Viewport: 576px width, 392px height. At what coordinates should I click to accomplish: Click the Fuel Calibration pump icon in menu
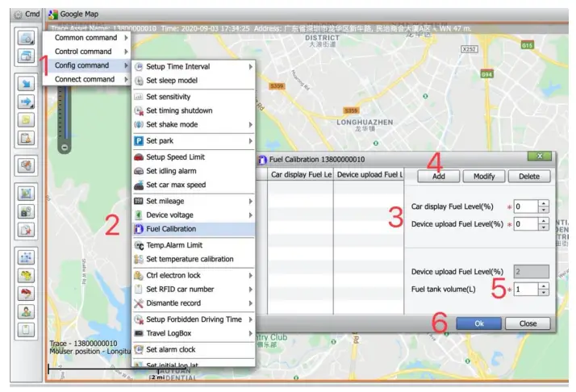coord(139,229)
